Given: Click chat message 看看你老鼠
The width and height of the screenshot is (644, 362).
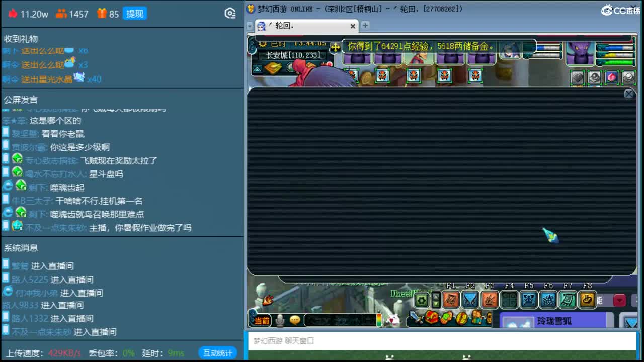Looking at the screenshot, I should click(x=63, y=134).
